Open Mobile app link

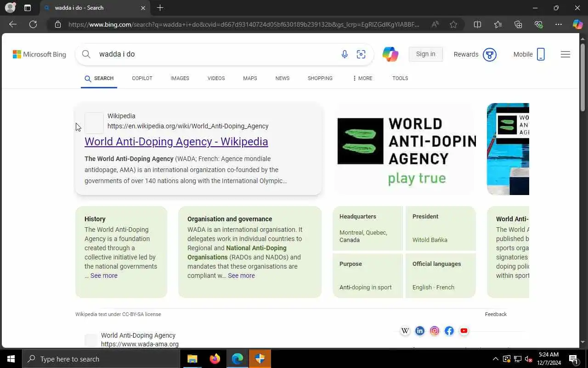tap(529, 54)
